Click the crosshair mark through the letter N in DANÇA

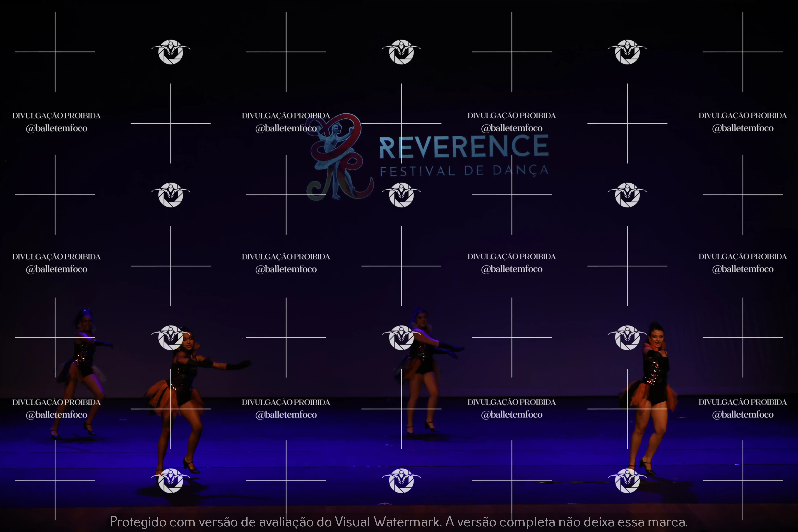click(512, 195)
